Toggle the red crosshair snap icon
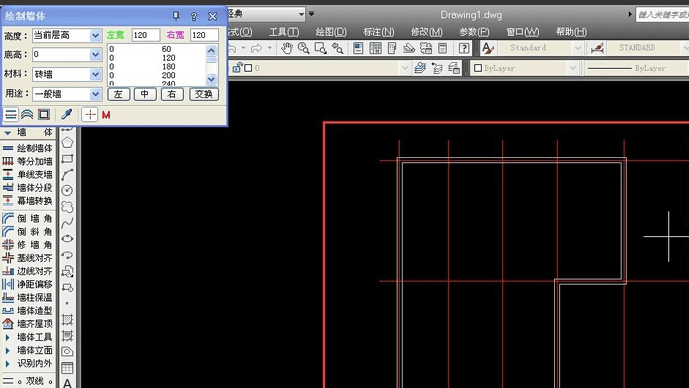Viewport: 689px width, 388px height. click(x=90, y=115)
